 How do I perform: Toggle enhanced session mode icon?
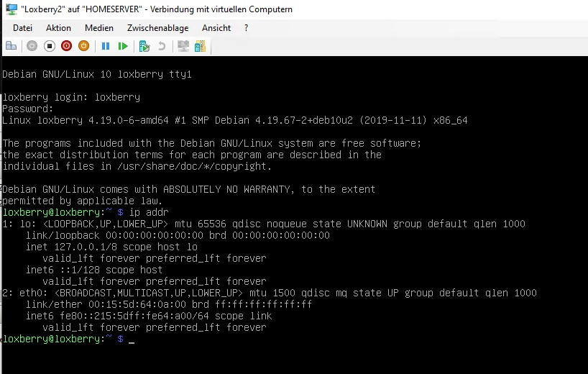(183, 46)
